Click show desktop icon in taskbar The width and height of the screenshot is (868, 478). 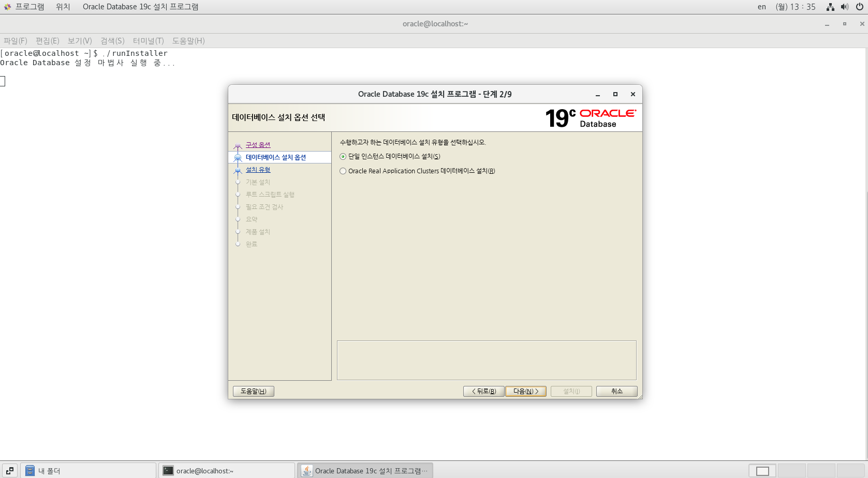coord(10,471)
